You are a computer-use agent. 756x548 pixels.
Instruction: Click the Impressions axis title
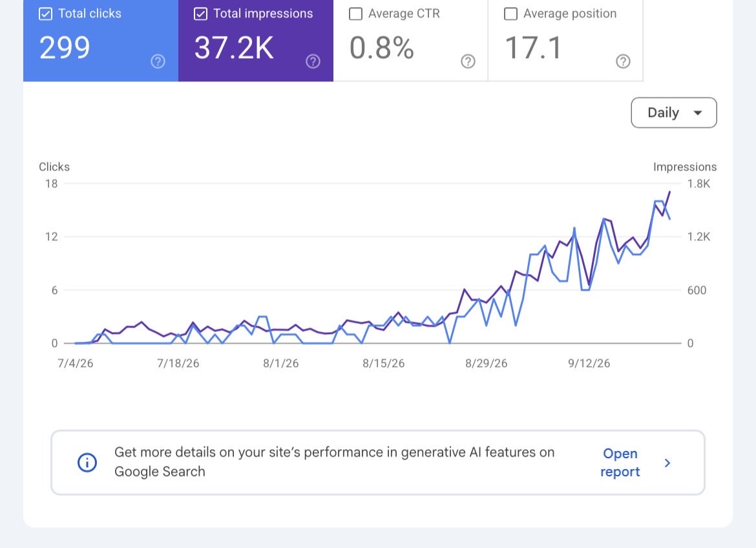[685, 167]
